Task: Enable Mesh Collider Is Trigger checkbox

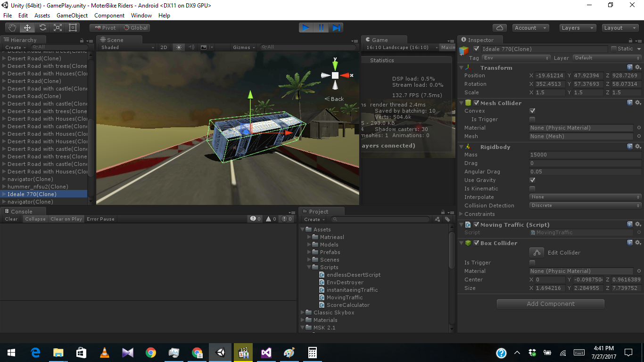Action: [532, 119]
